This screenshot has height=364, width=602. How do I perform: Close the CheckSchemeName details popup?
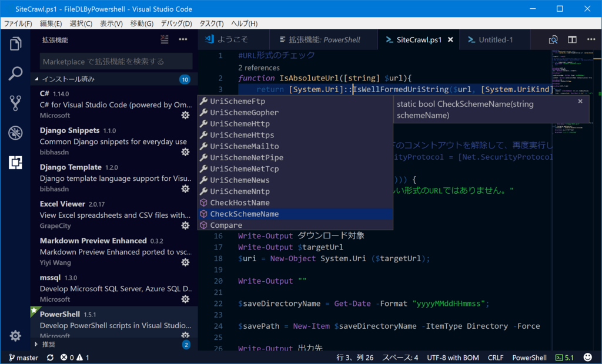580,101
